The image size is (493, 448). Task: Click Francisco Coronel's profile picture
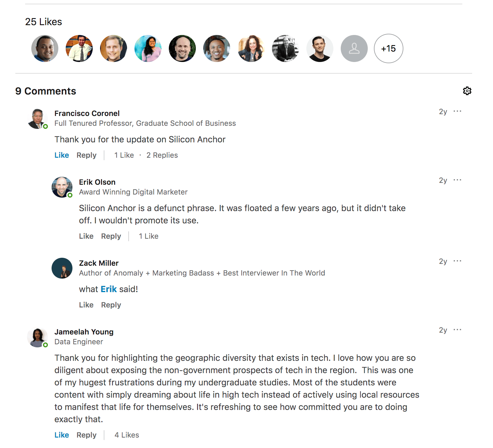click(38, 118)
